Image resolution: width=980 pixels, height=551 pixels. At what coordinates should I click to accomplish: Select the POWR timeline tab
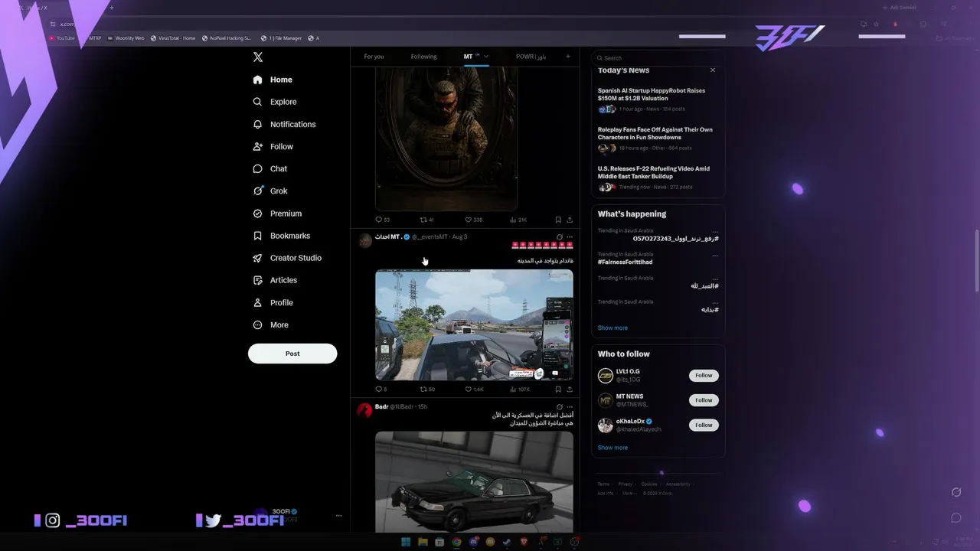pos(531,57)
